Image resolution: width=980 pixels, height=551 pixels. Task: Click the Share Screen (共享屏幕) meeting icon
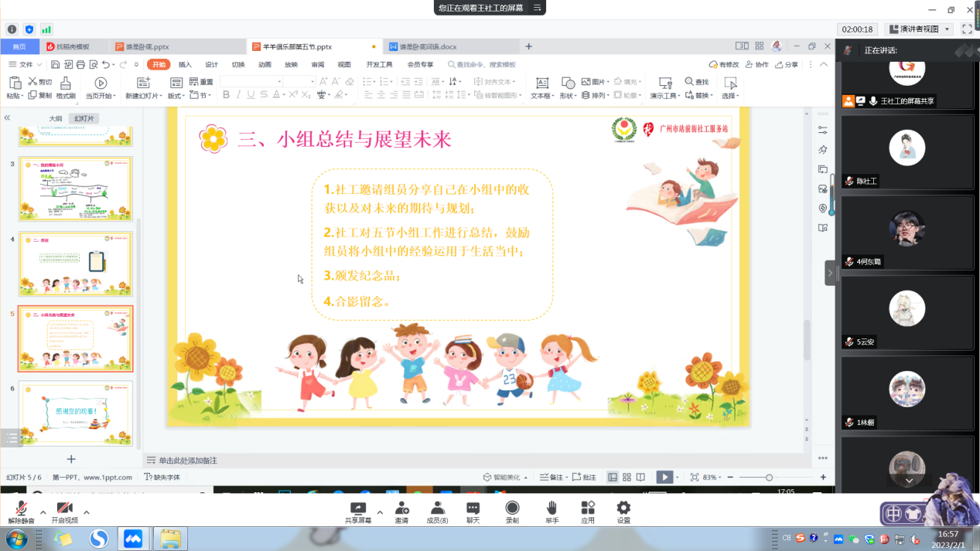click(x=357, y=512)
